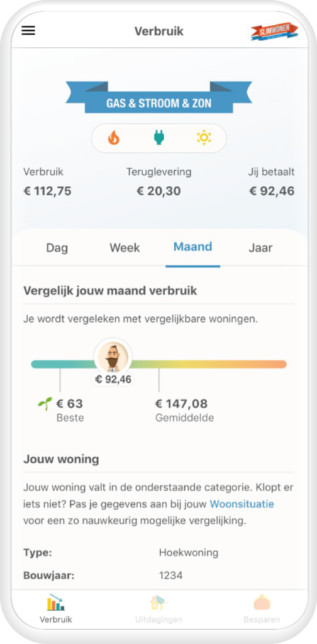Image resolution: width=317 pixels, height=644 pixels.
Task: Open the Woonsituatie link
Action: click(242, 504)
